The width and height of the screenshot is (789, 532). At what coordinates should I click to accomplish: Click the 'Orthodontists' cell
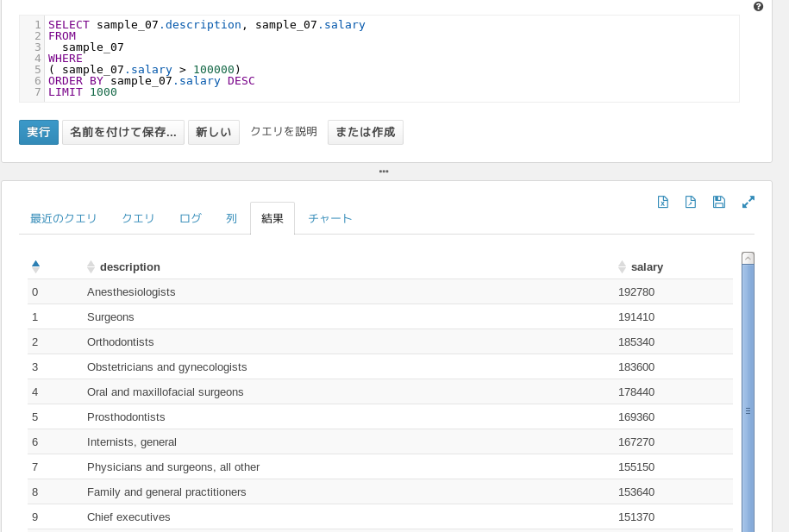point(120,342)
